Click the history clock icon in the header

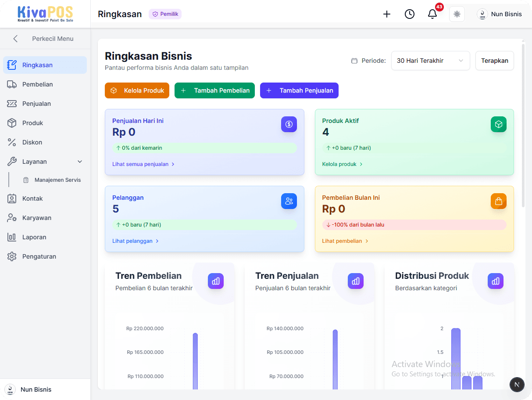410,14
